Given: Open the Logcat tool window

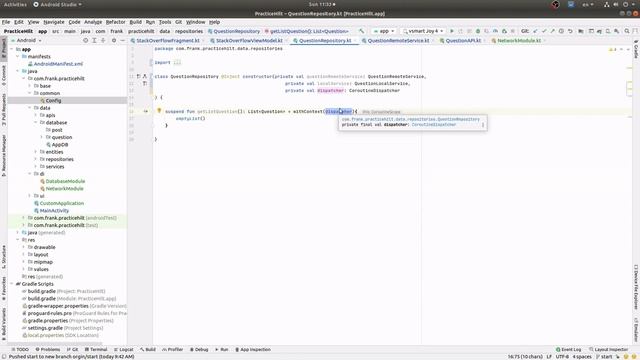Looking at the screenshot, I should click(x=124, y=349).
